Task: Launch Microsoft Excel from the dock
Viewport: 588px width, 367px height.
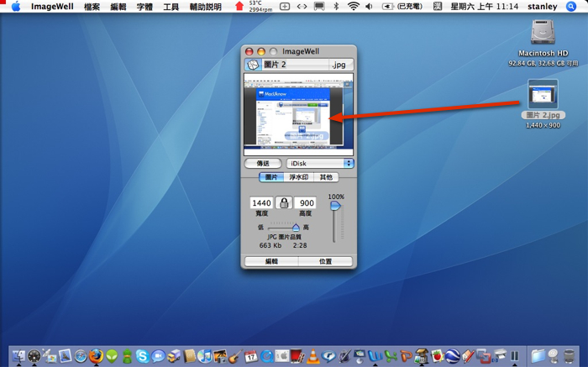Action: (x=391, y=355)
